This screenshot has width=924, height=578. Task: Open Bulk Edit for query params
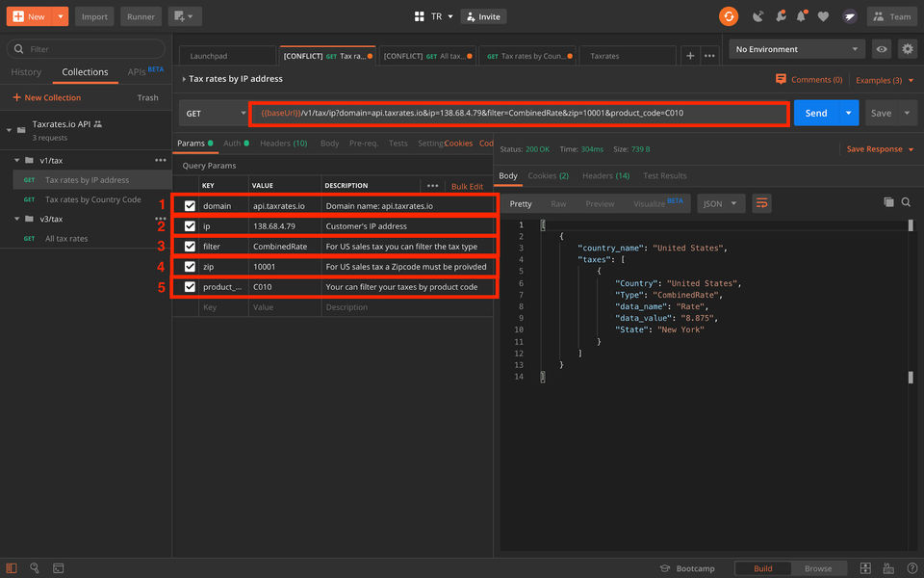click(x=467, y=186)
